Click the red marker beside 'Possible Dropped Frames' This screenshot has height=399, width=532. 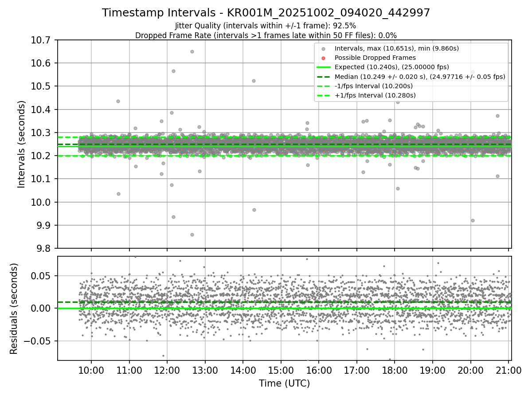[x=324, y=58]
